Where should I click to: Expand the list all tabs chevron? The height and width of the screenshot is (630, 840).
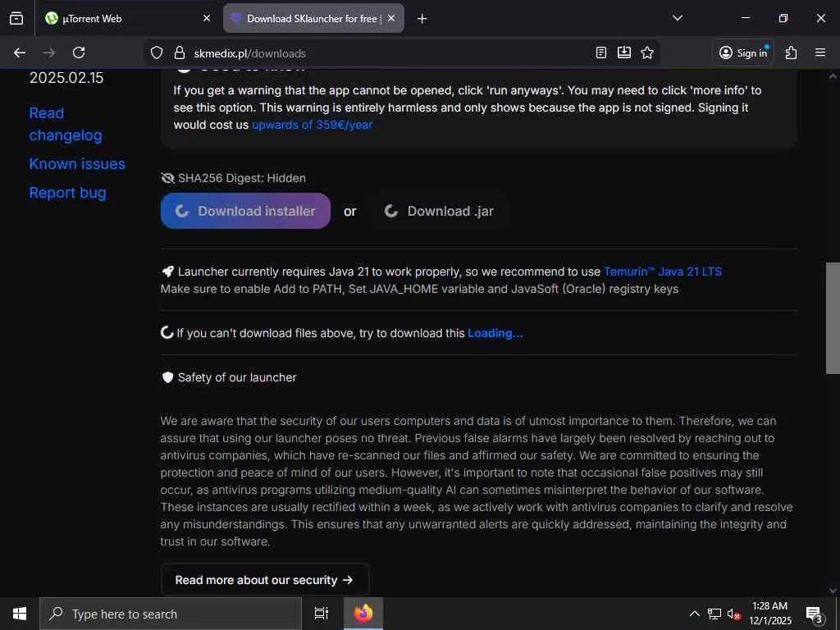(x=677, y=18)
